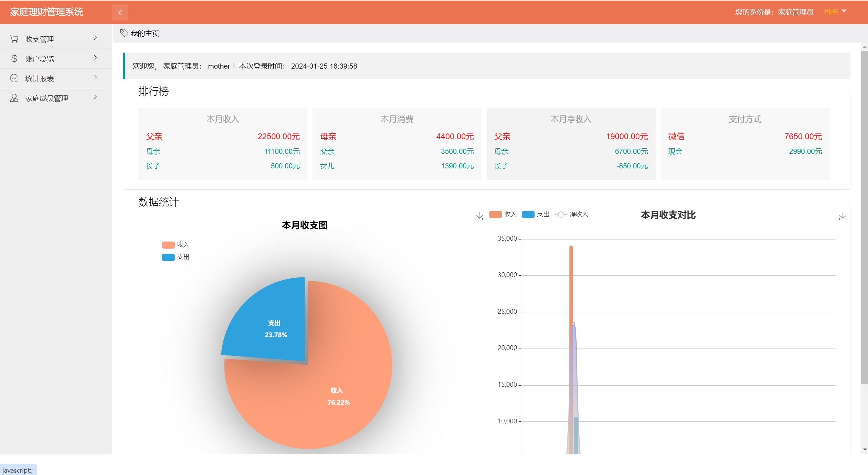Download the 本月收支对比 bar chart image
868x475 pixels.
(x=843, y=217)
